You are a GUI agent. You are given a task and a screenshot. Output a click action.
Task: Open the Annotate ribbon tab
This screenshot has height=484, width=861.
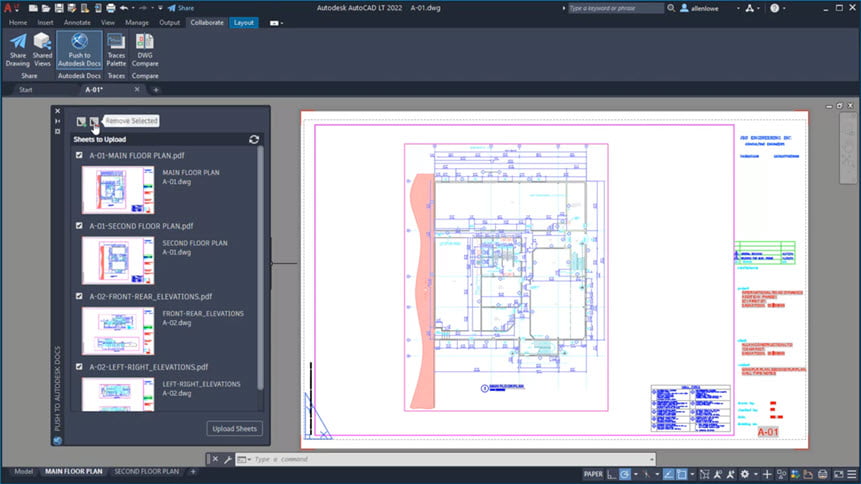click(x=77, y=23)
